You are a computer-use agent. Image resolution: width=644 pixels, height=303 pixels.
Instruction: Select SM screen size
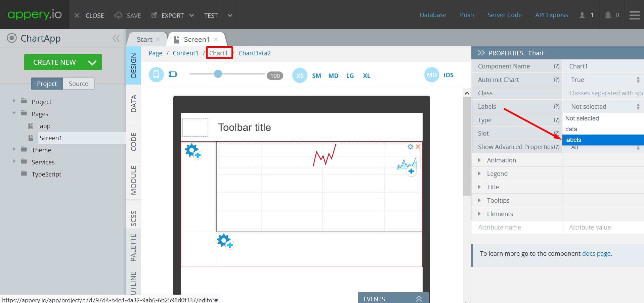[316, 76]
